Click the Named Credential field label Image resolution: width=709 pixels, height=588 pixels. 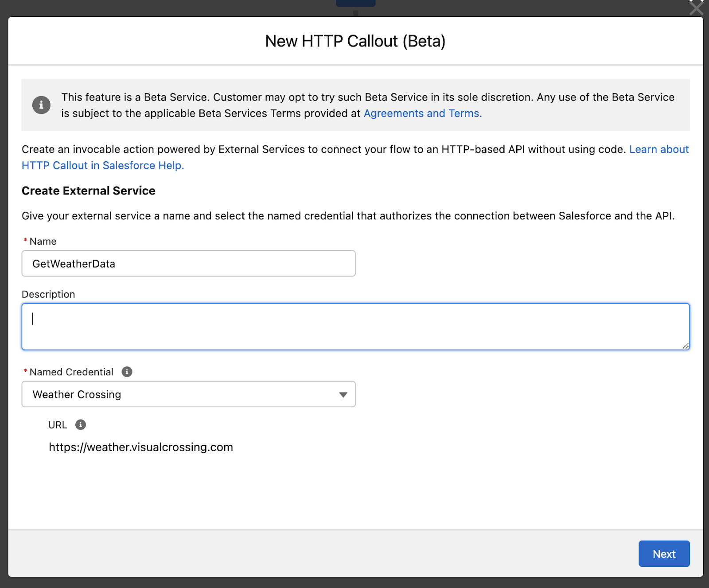(71, 372)
